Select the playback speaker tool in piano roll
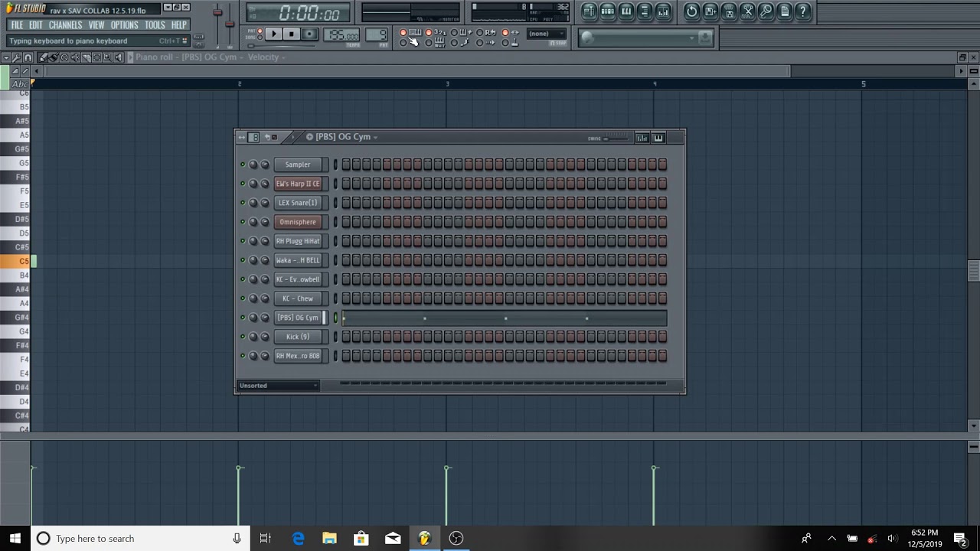The image size is (980, 551). [x=118, y=57]
